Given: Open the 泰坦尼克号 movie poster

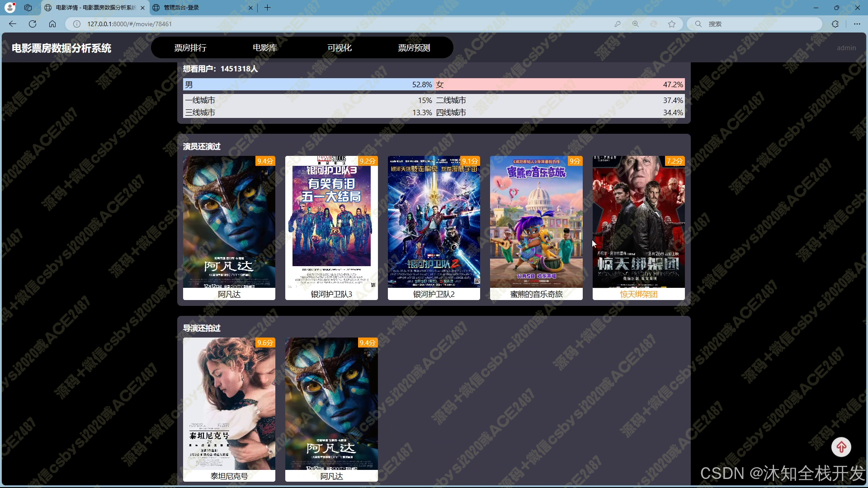Looking at the screenshot, I should [229, 403].
